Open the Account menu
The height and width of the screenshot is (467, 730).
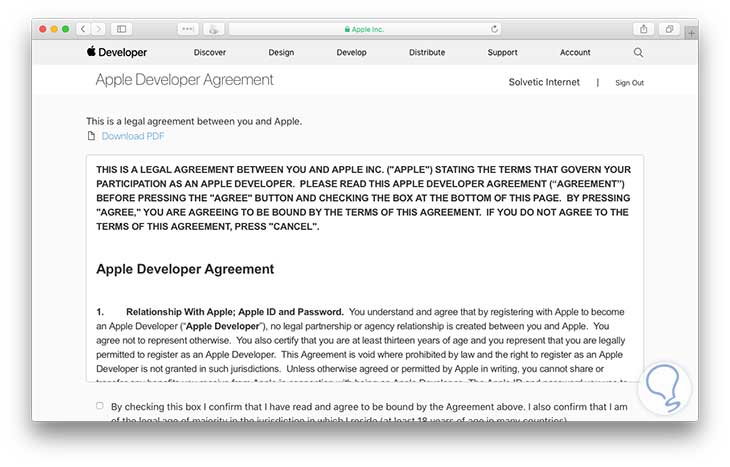point(575,53)
